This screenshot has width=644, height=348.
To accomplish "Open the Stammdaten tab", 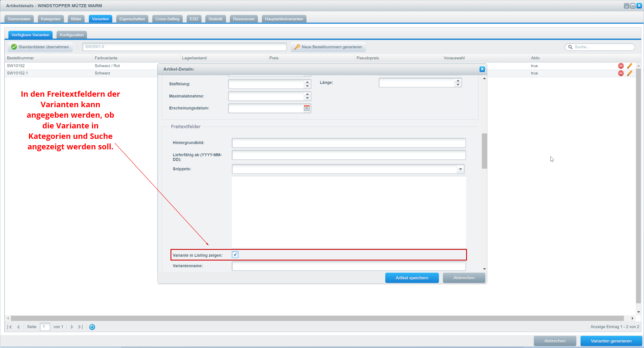I will 19,19.
